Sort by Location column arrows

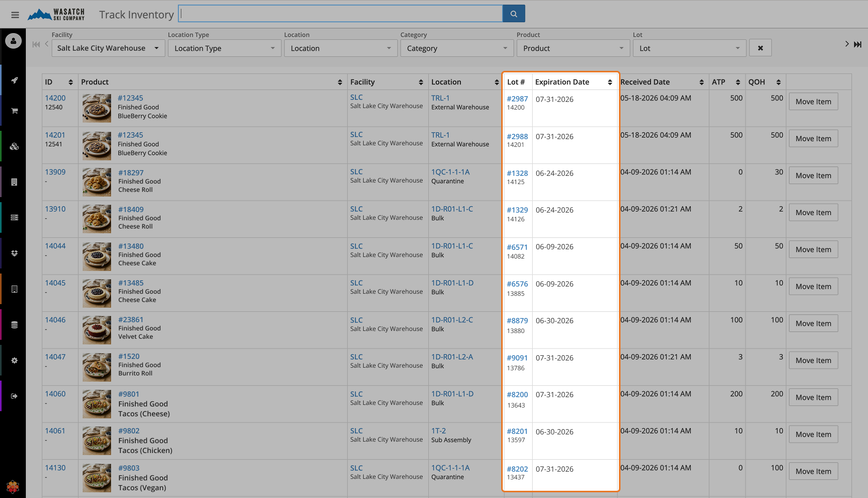click(497, 82)
